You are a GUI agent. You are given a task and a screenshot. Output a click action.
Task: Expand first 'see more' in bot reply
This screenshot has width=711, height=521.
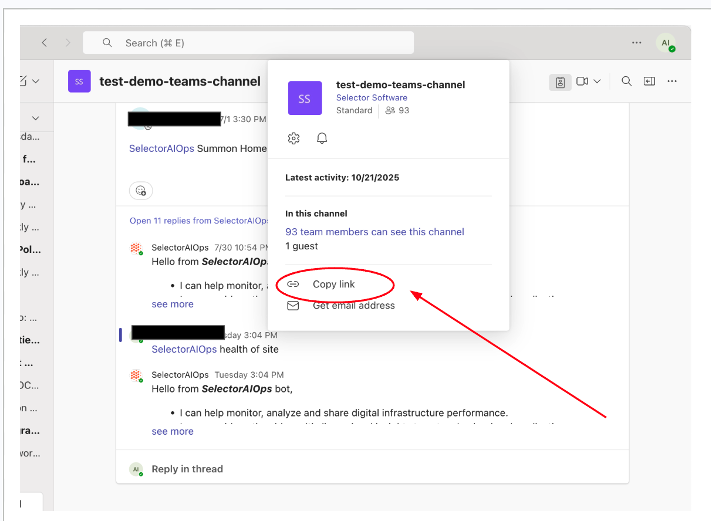point(172,304)
